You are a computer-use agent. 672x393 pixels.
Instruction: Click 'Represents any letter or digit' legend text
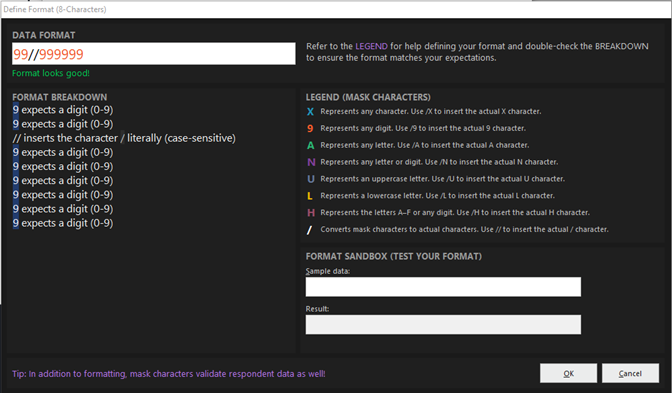pos(439,162)
